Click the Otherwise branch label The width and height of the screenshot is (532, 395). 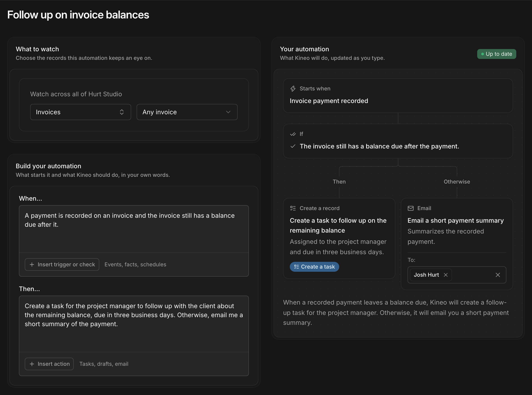point(457,182)
